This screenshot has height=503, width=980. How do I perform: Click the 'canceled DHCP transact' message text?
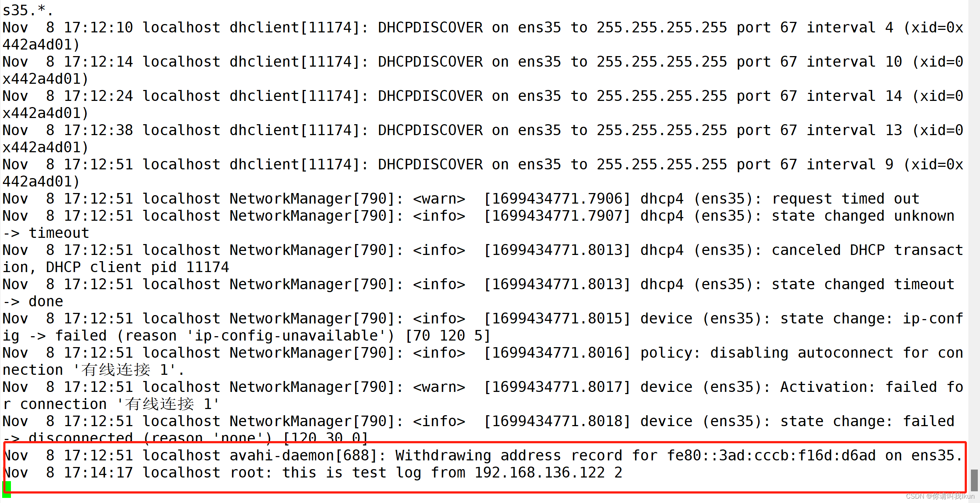(867, 250)
